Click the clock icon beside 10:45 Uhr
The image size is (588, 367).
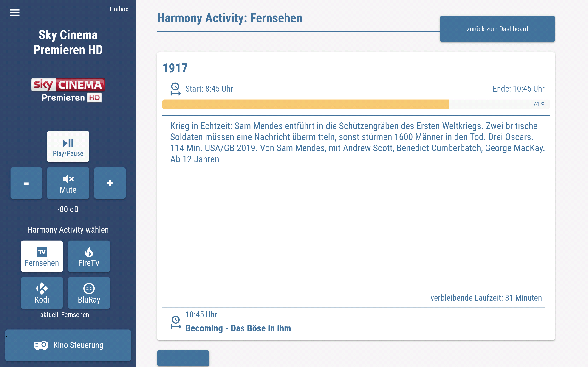point(176,322)
